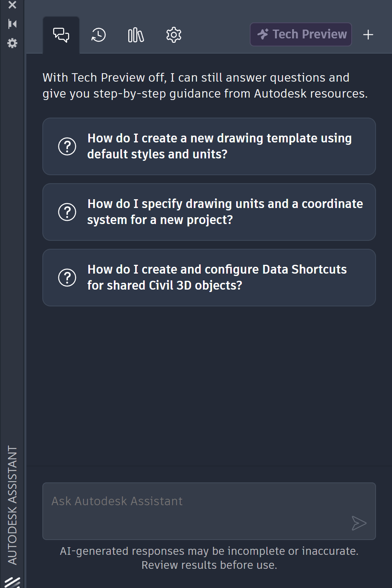Click the sparkle icon in Tech Preview
392x588 pixels.
tap(263, 34)
